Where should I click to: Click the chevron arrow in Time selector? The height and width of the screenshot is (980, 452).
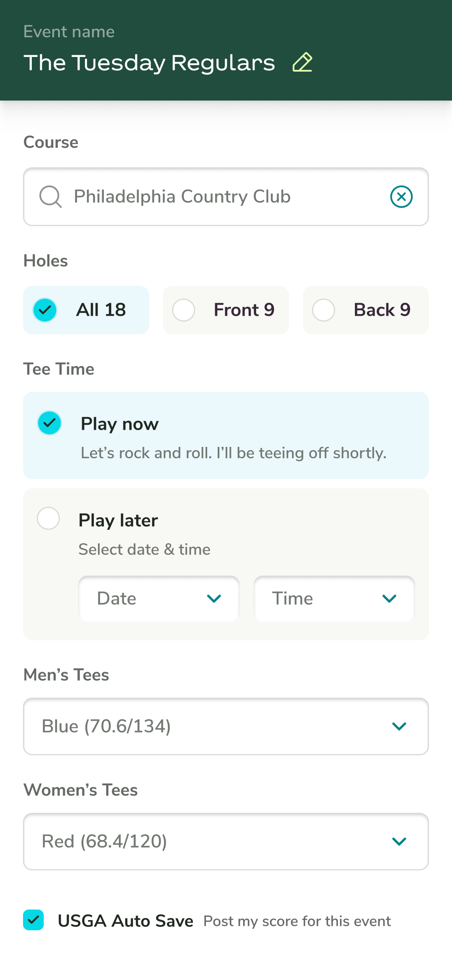click(389, 598)
